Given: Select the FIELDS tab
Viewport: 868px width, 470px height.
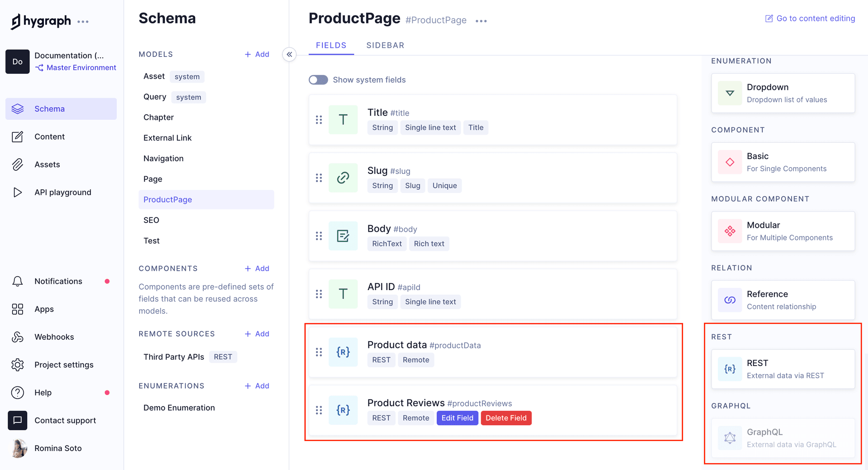Looking at the screenshot, I should tap(331, 45).
